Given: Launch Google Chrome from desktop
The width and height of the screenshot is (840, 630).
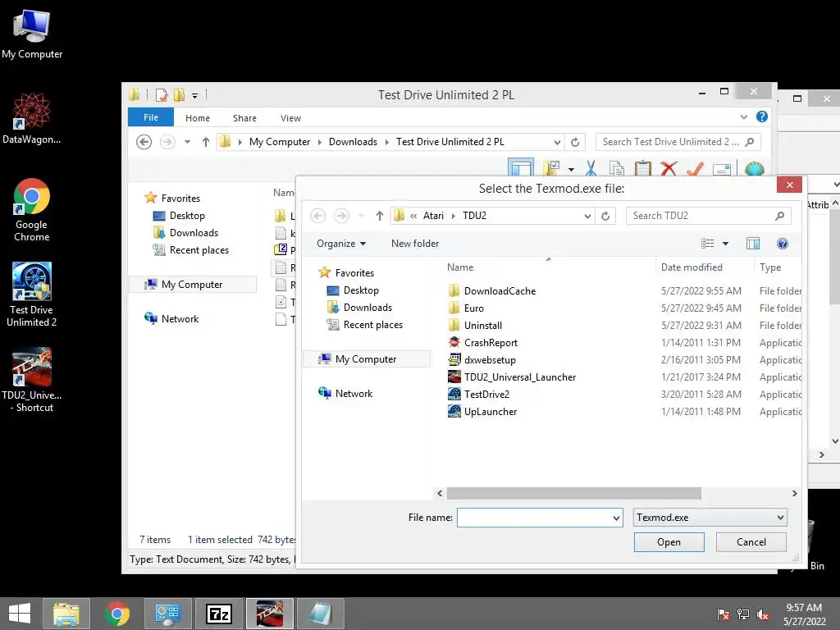Looking at the screenshot, I should (x=32, y=209).
